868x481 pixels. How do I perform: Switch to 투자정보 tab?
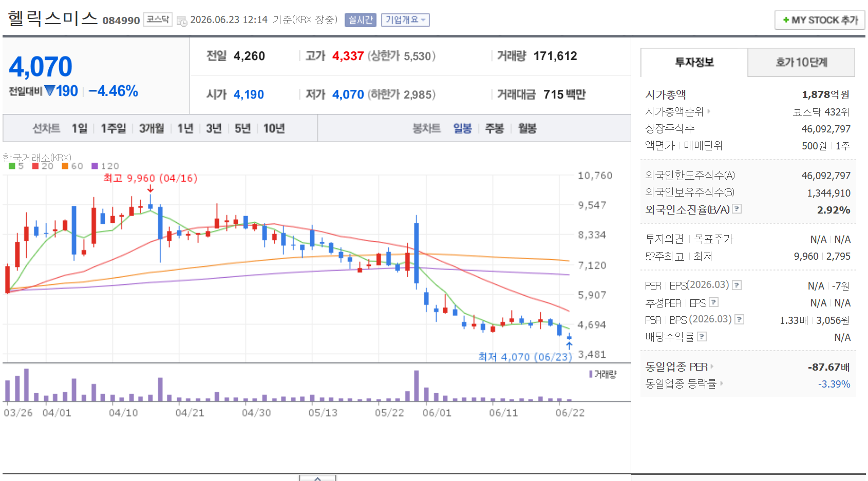coord(694,63)
